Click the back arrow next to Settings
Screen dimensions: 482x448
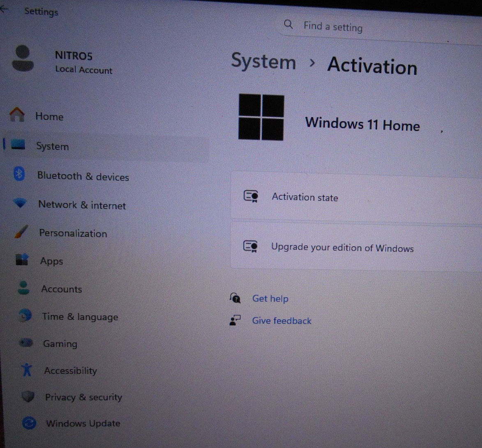(x=4, y=9)
